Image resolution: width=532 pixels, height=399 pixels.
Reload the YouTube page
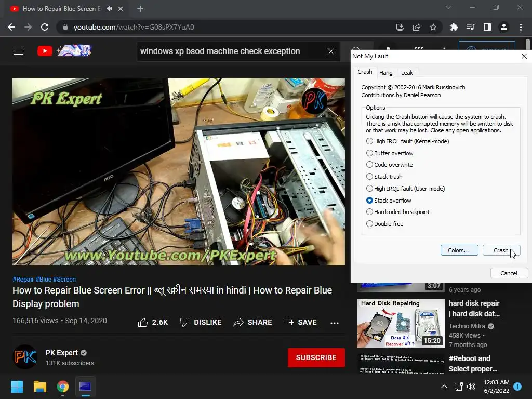coord(45,27)
